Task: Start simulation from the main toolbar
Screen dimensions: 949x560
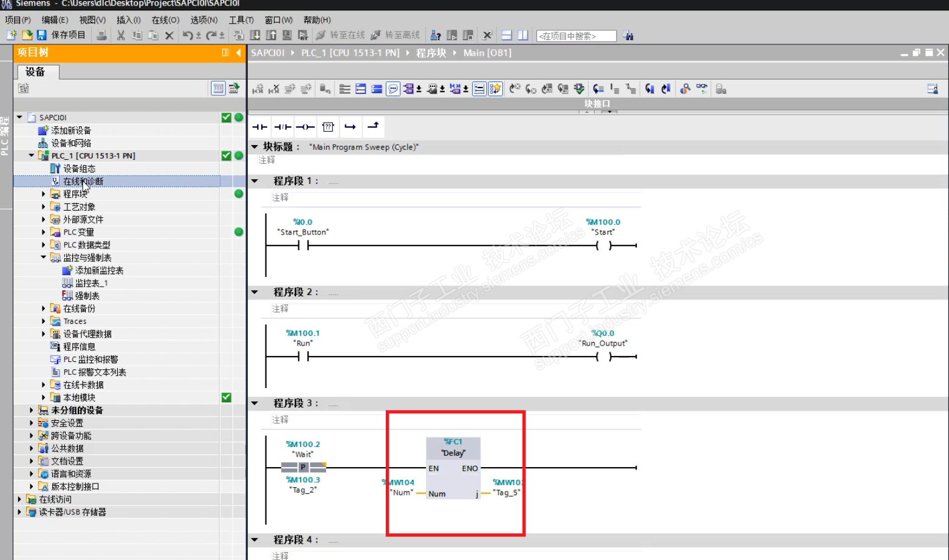Action: (x=287, y=35)
